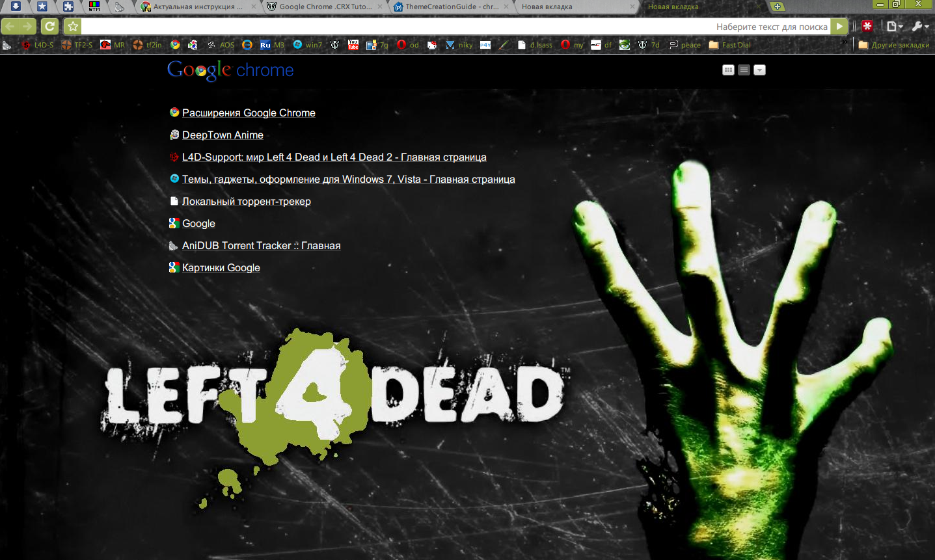Open the TF2-S bookmark

[77, 45]
